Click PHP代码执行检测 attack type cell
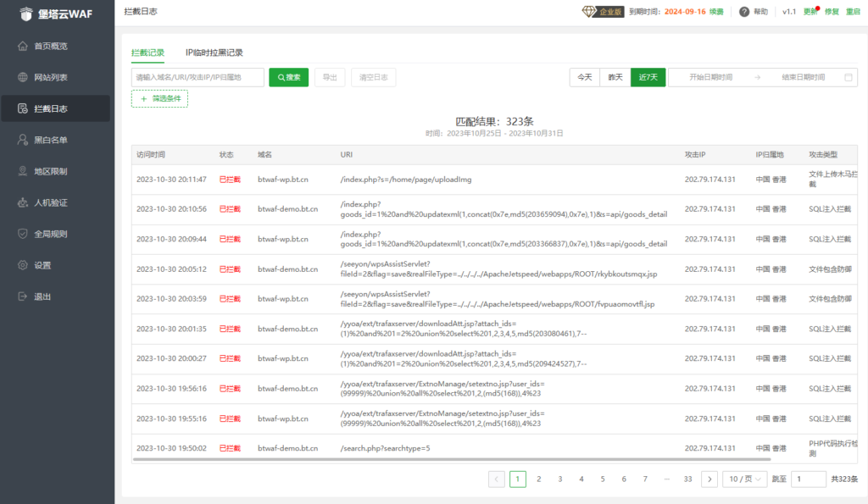Viewport: 868px width, 504px height. tap(833, 449)
